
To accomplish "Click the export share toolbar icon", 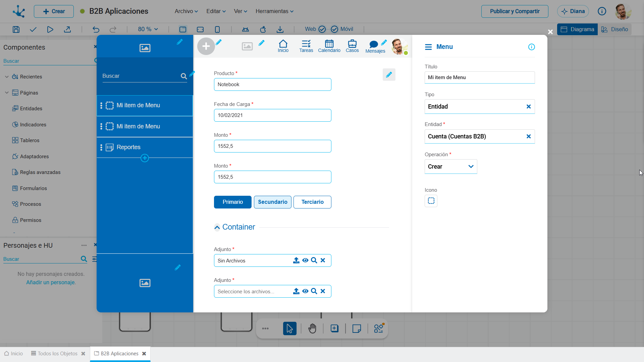I will [x=67, y=29].
